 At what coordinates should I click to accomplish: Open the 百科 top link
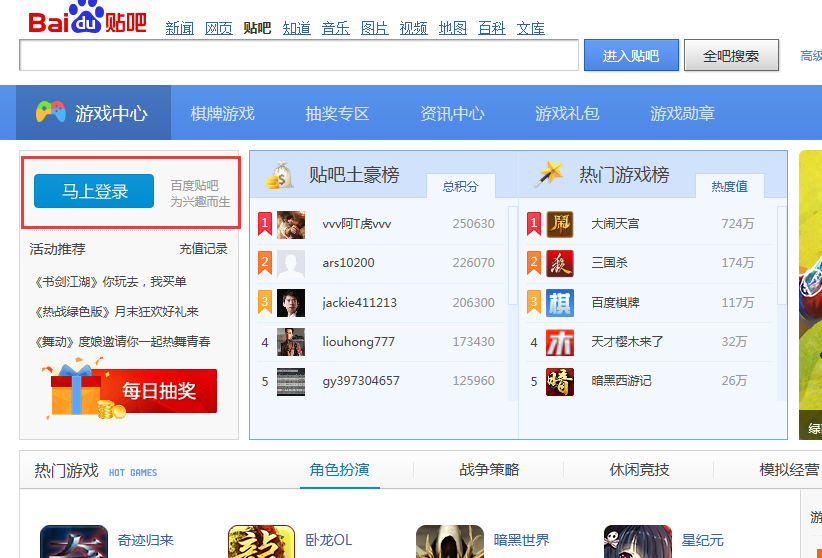tap(492, 28)
